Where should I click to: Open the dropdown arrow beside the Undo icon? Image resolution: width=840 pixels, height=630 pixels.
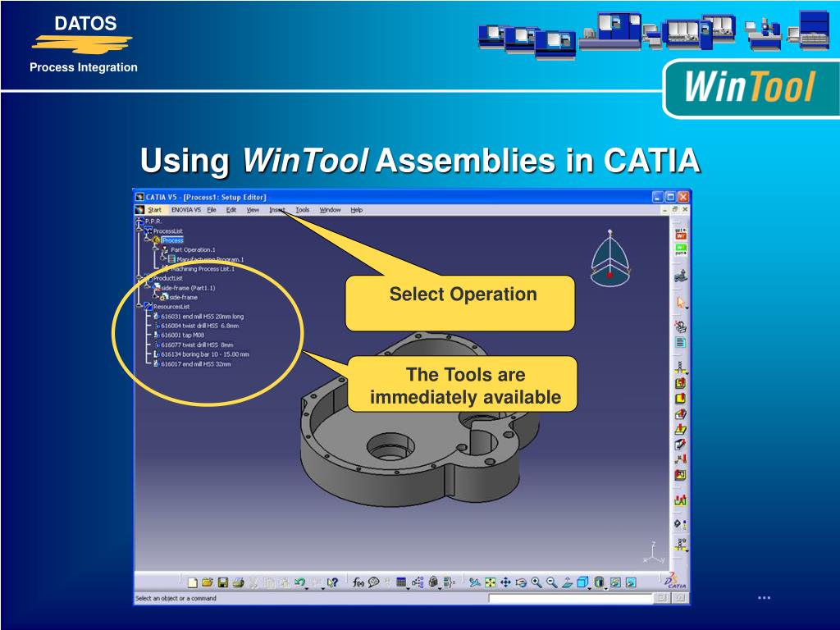coord(307,589)
